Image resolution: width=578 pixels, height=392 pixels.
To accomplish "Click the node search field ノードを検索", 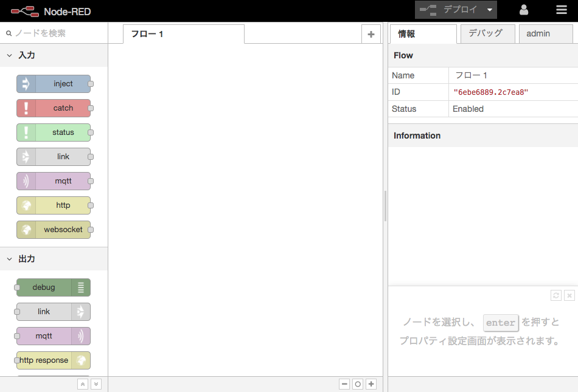I will pyautogui.click(x=54, y=33).
